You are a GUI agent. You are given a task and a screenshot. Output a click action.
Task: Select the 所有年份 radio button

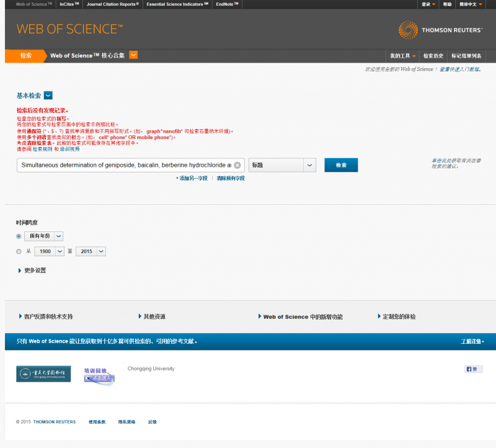(19, 236)
